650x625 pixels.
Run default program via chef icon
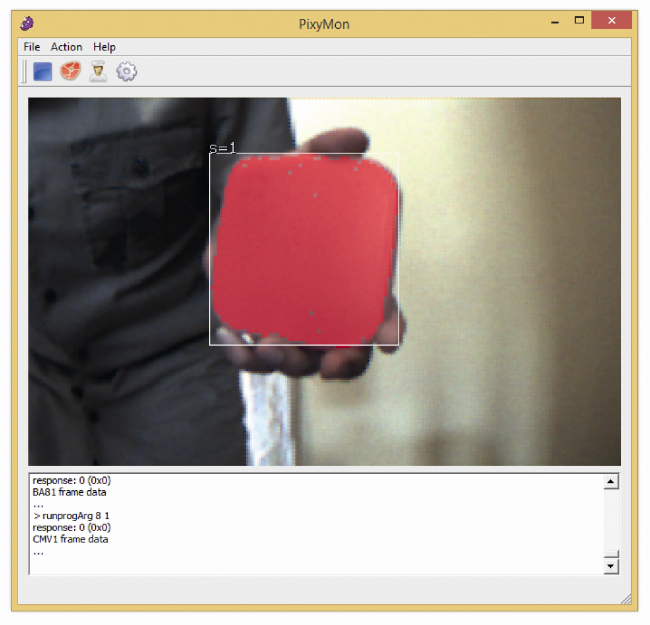[98, 71]
